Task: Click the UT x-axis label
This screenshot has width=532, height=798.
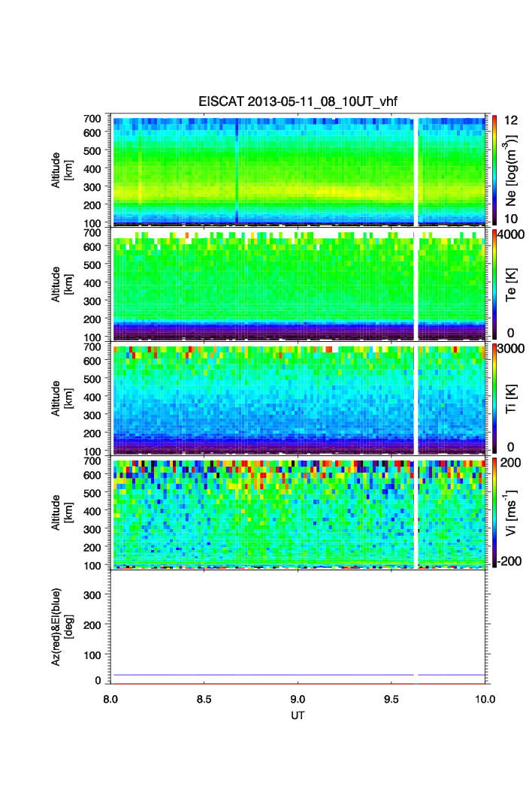Action: tap(298, 715)
